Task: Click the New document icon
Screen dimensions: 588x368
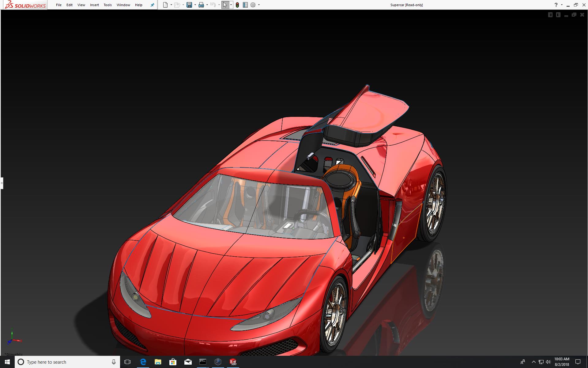Action: (165, 5)
